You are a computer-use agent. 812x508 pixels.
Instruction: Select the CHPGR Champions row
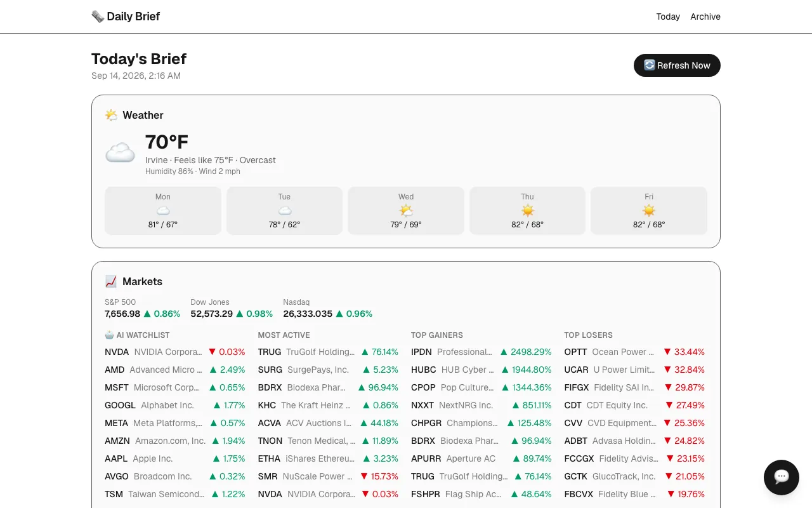click(481, 423)
